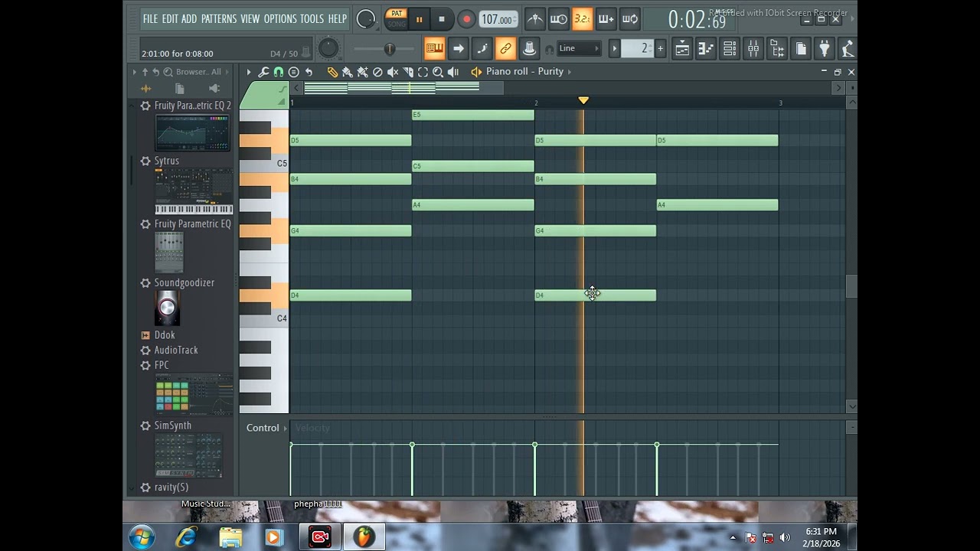Select the Playback speaker tool
980x551 pixels.
(x=453, y=72)
